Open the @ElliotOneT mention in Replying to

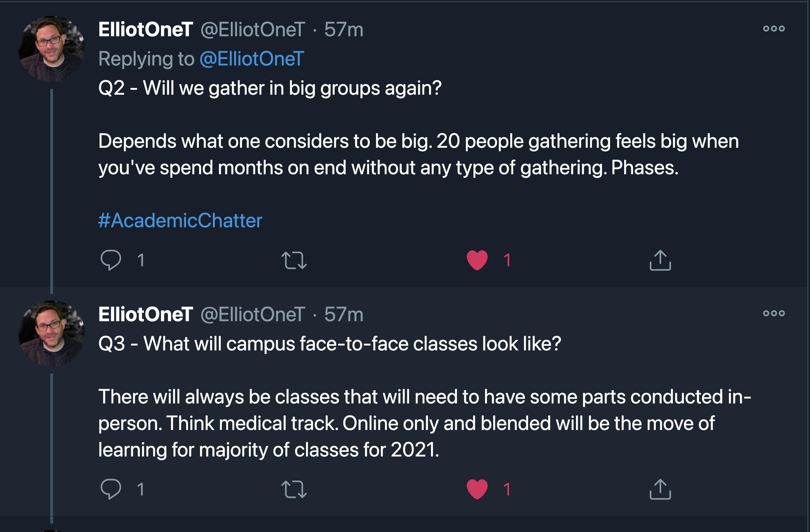252,58
